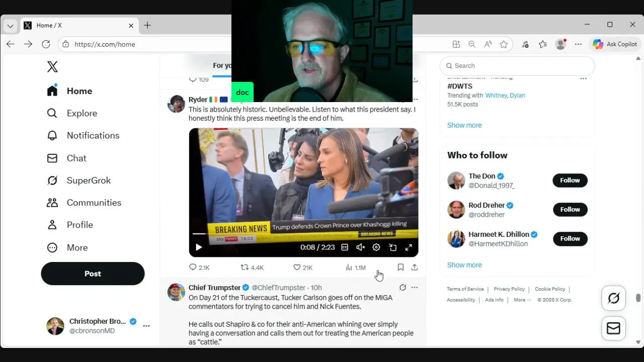The height and width of the screenshot is (362, 644).
Task: Go to Home in sidebar
Action: click(x=69, y=91)
